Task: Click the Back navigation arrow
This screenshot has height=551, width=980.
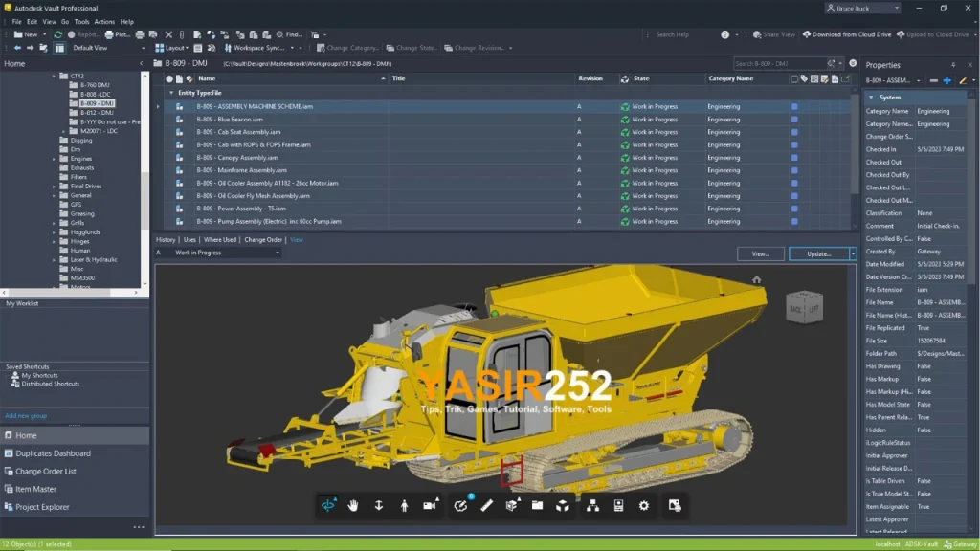Action: coord(17,48)
